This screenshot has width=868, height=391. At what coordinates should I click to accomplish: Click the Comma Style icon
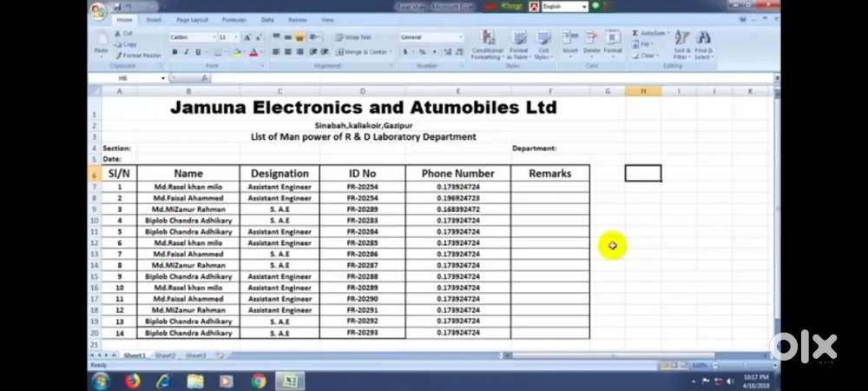[x=434, y=52]
